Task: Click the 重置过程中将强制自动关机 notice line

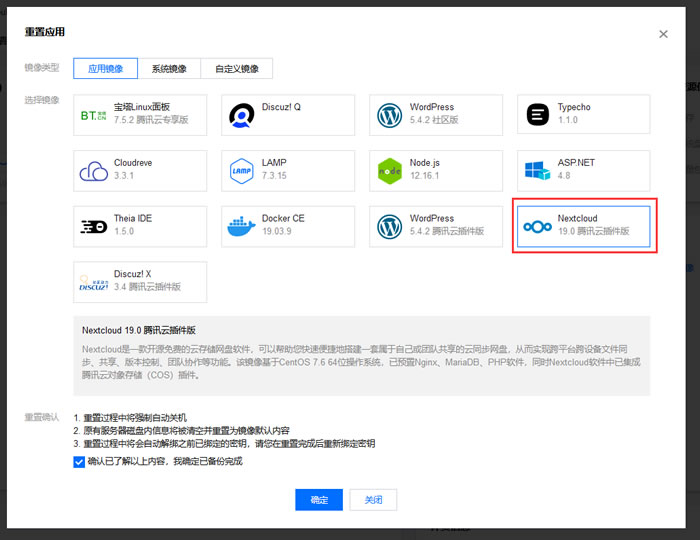Action: click(135, 418)
